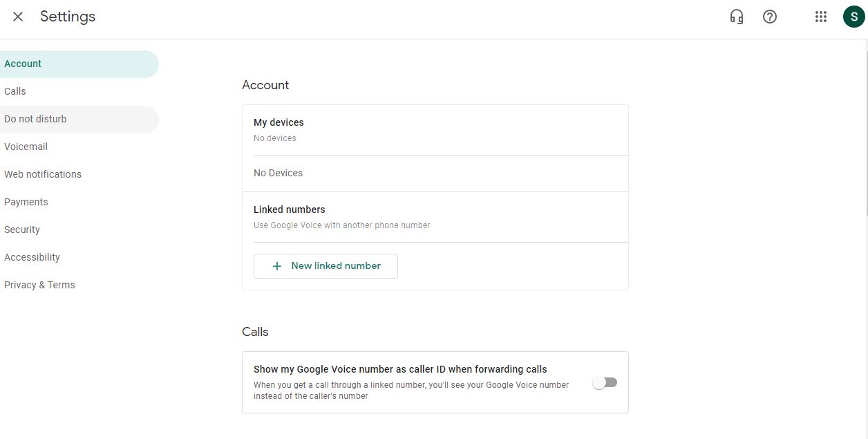This screenshot has width=868, height=439.
Task: Open the headset audio settings icon
Action: pyautogui.click(x=737, y=17)
